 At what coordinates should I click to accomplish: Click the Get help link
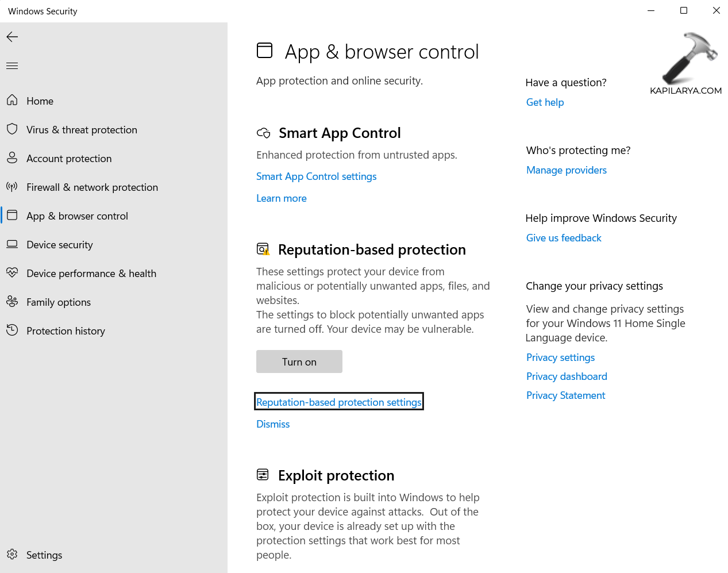545,102
